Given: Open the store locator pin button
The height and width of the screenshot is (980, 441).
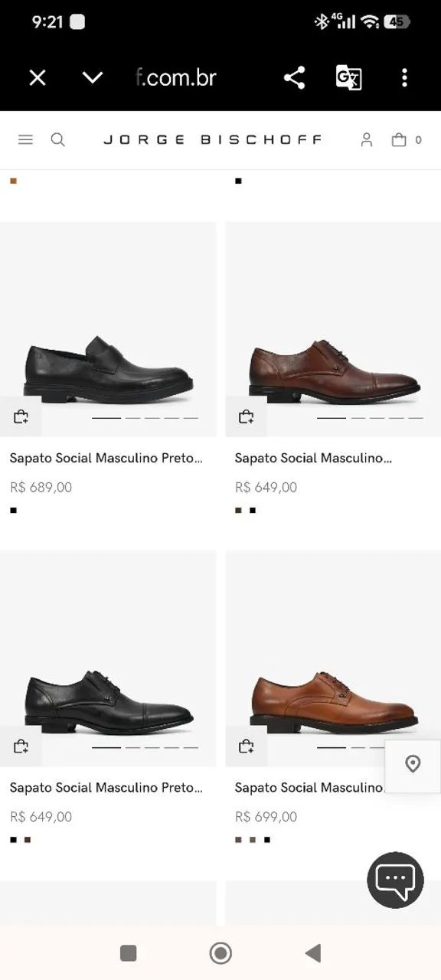Looking at the screenshot, I should coord(413,766).
